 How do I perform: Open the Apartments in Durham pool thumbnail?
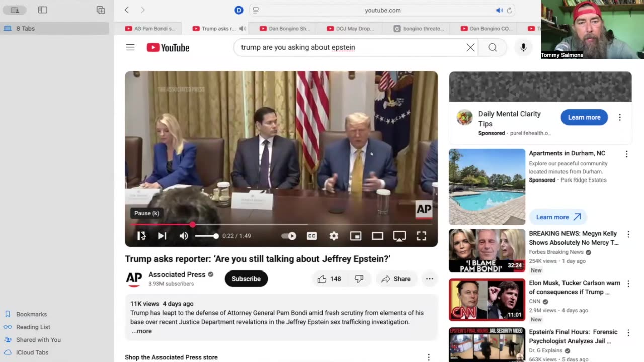click(487, 187)
